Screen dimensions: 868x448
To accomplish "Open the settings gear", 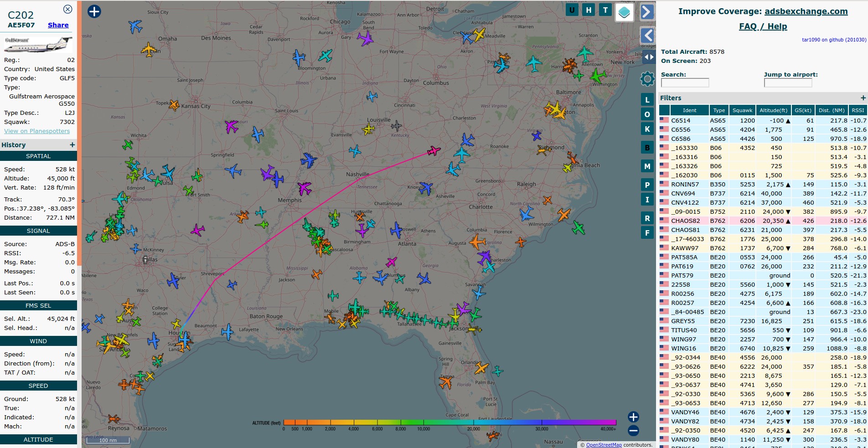I will tap(647, 79).
